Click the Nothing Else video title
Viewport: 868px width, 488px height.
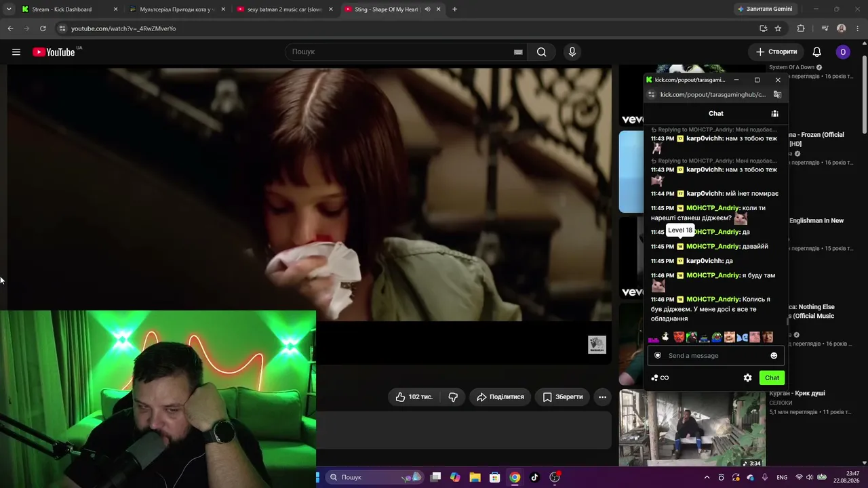click(812, 311)
